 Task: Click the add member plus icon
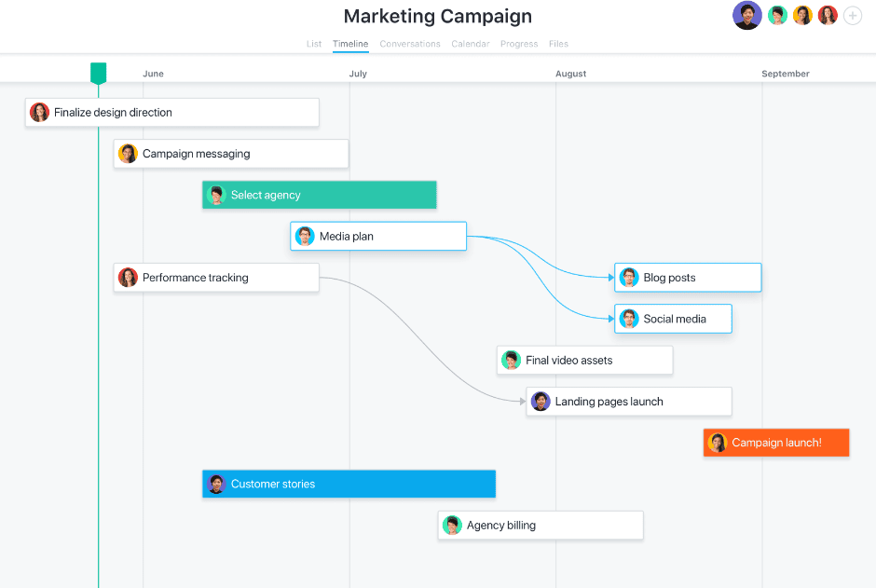[853, 16]
